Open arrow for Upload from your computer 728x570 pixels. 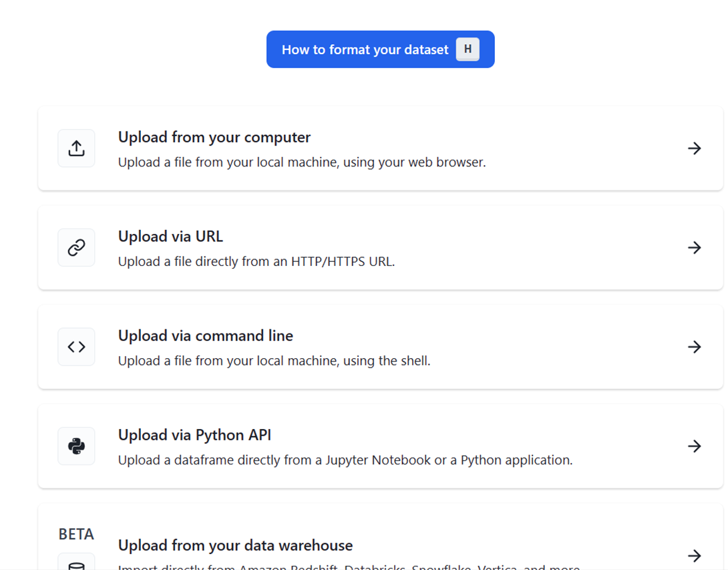[694, 148]
